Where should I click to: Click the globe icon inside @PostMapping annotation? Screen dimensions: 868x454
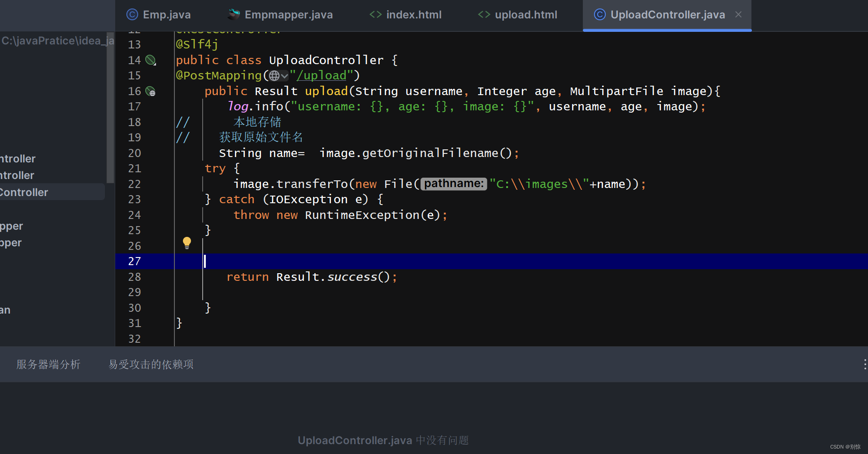tap(274, 75)
